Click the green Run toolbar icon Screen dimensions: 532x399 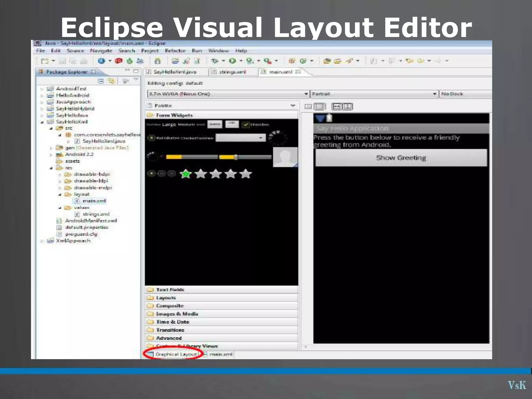click(x=232, y=61)
